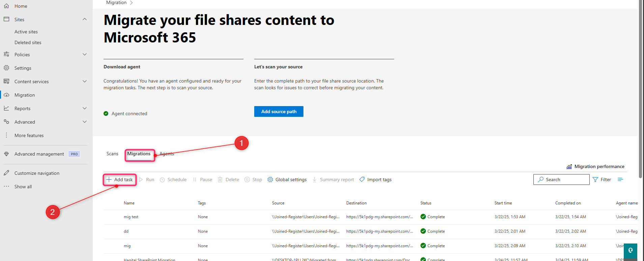Expand the Advanced section chevron
644x261 pixels.
coord(85,122)
